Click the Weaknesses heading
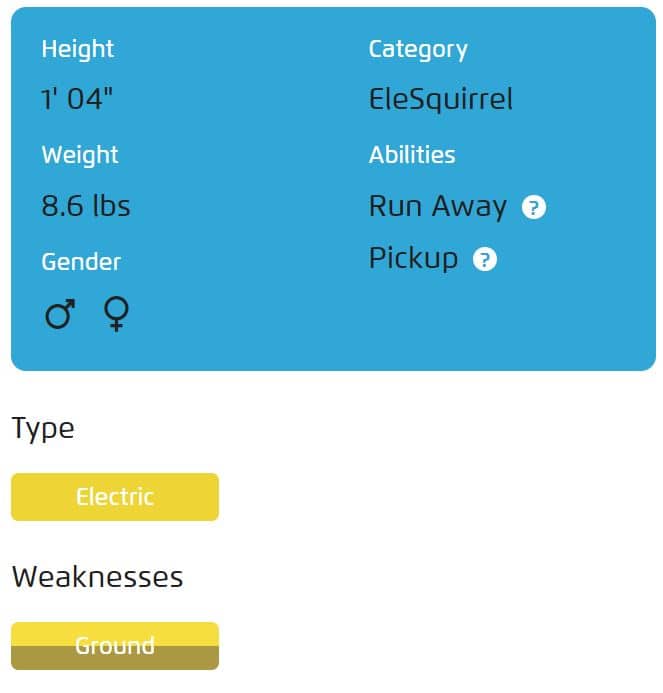The width and height of the screenshot is (663, 693). (98, 577)
